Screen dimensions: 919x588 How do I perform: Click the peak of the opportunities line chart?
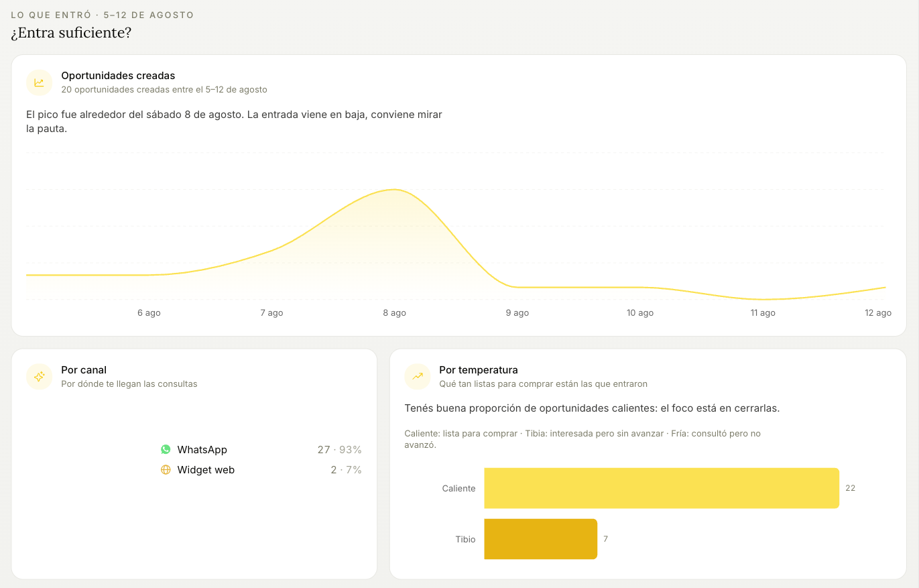(395, 190)
